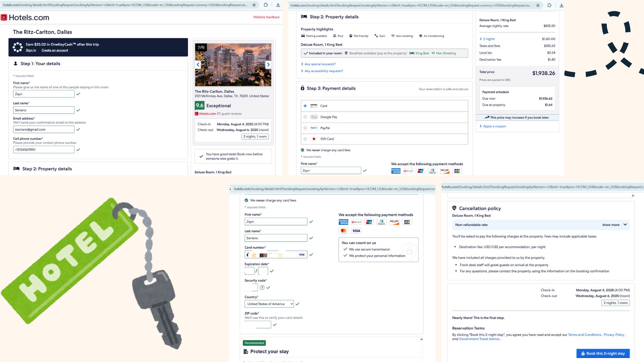The height and width of the screenshot is (362, 644).
Task: Click the Card number field
Action: pyautogui.click(x=276, y=255)
